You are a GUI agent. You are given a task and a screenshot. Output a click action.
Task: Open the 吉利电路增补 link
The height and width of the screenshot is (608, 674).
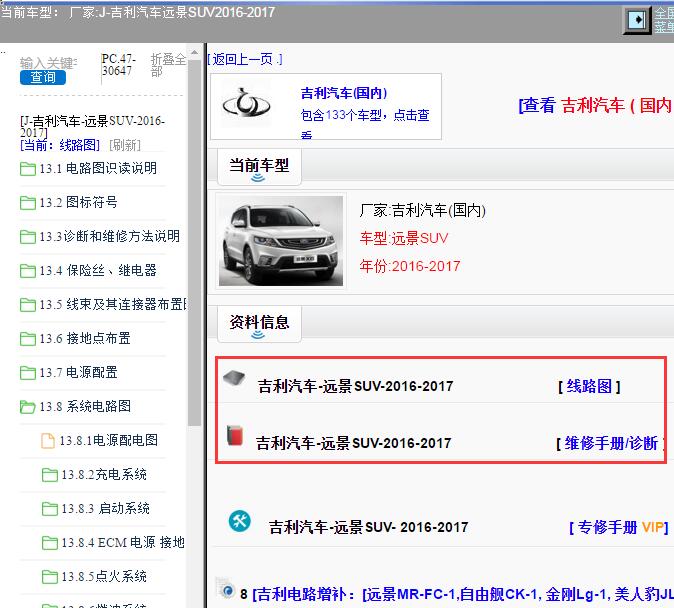[x=463, y=595]
